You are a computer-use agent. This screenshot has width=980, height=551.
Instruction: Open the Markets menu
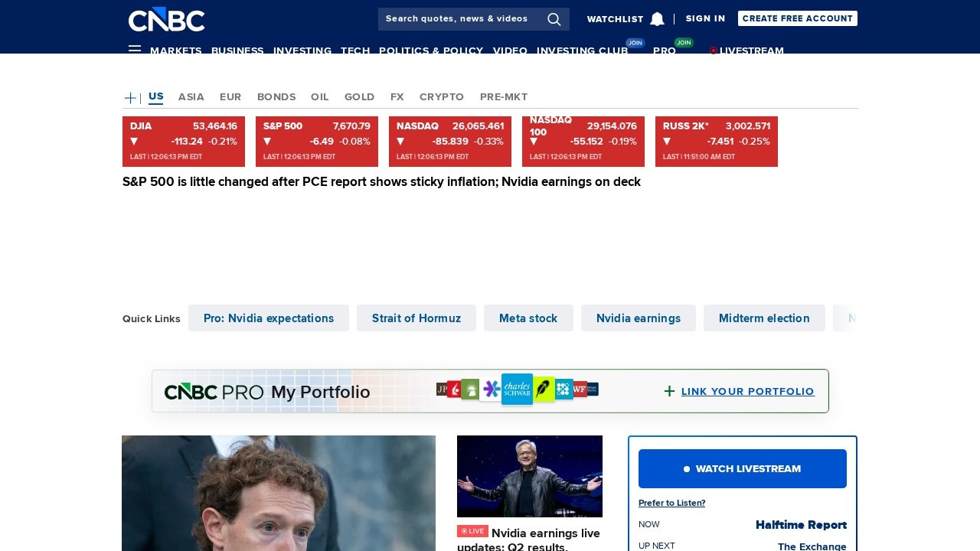click(176, 51)
